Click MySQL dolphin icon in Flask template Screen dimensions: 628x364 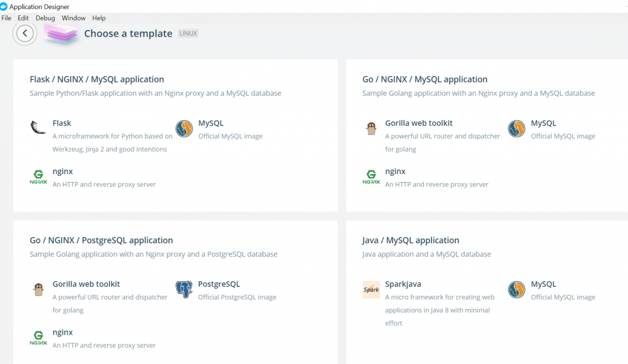click(184, 129)
